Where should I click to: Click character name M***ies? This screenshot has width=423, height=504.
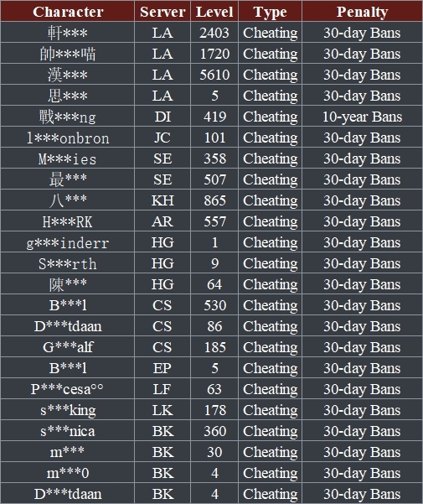[68, 158]
